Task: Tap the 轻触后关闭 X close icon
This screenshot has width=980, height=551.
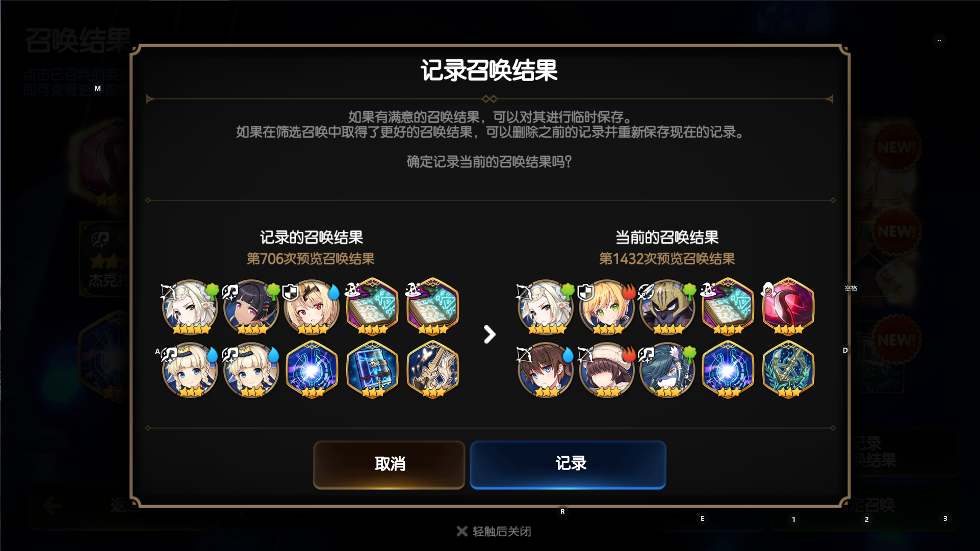Action: [462, 531]
